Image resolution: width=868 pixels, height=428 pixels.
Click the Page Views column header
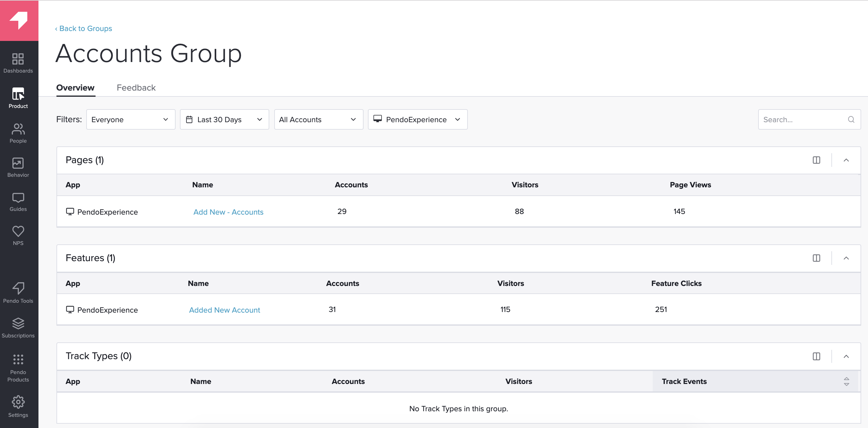(690, 185)
